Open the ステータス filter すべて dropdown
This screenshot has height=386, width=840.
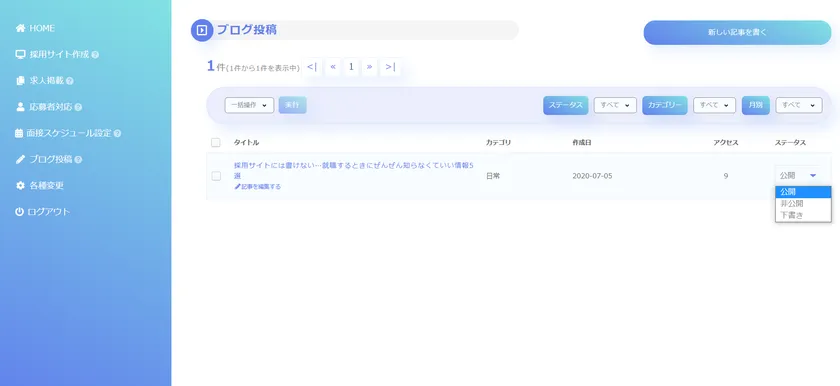pos(615,105)
